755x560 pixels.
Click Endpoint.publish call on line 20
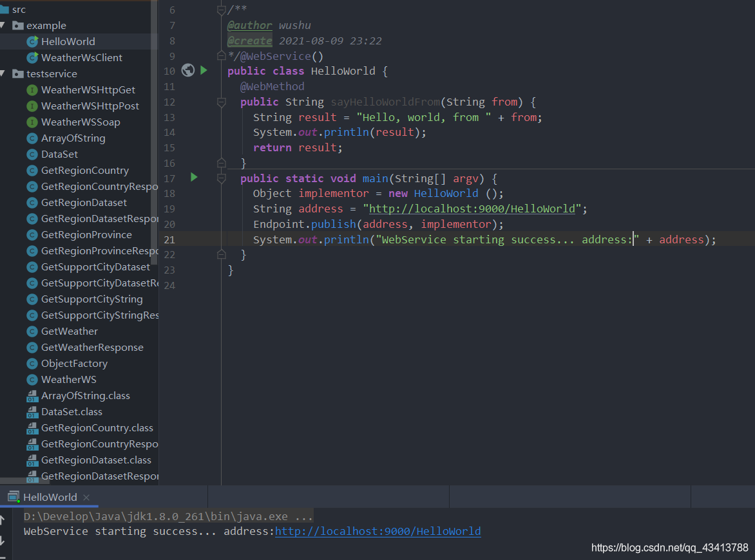pyautogui.click(x=304, y=224)
